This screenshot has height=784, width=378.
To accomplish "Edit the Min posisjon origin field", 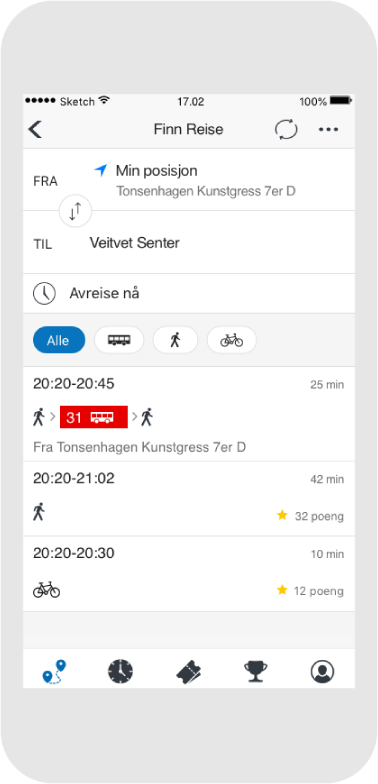I will 189,180.
